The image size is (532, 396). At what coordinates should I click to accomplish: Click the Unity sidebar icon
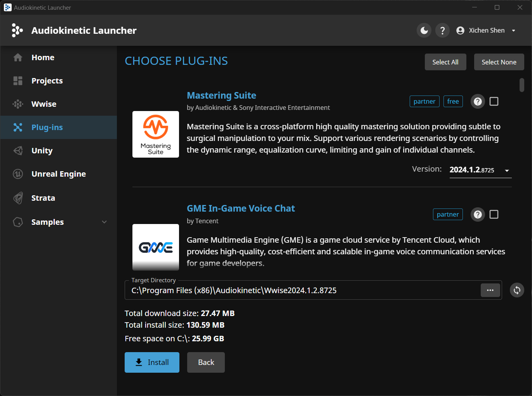click(x=18, y=151)
